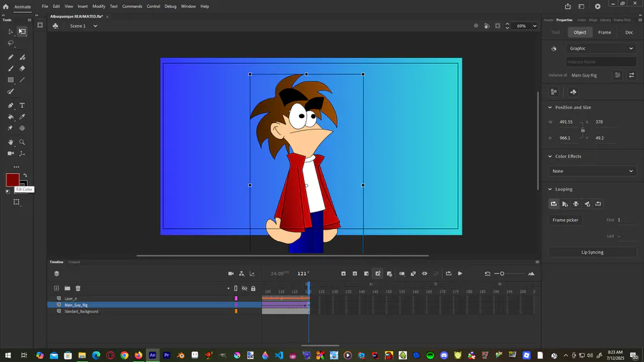Select the Pen tool
Screen dimensions: 644x362
[11, 105]
